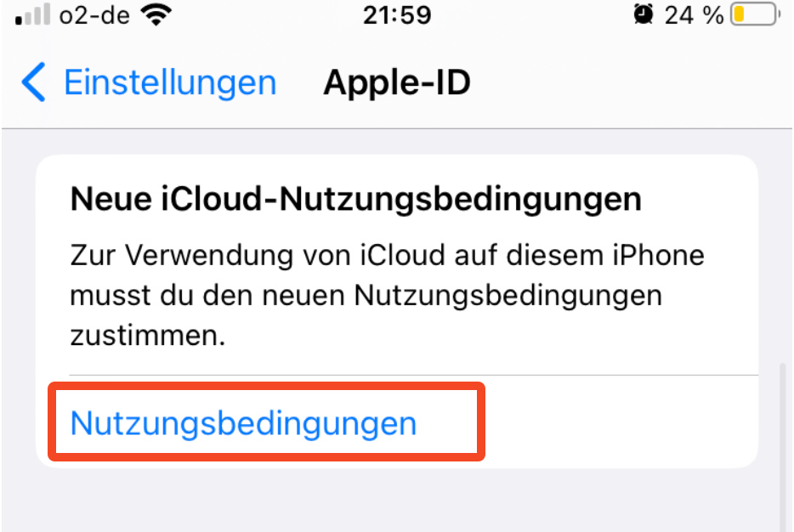Tap the cellular signal strength bars
The height and width of the screenshot is (532, 794).
(x=32, y=14)
